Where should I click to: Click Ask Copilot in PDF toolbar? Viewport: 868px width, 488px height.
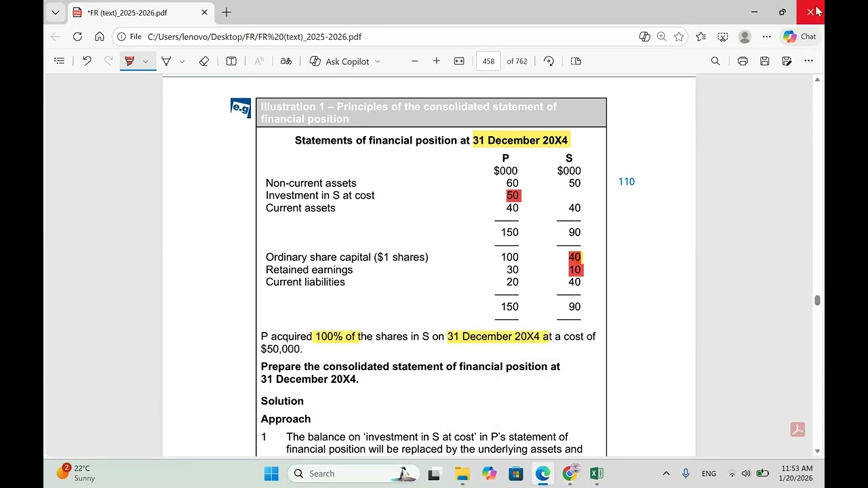coord(340,61)
